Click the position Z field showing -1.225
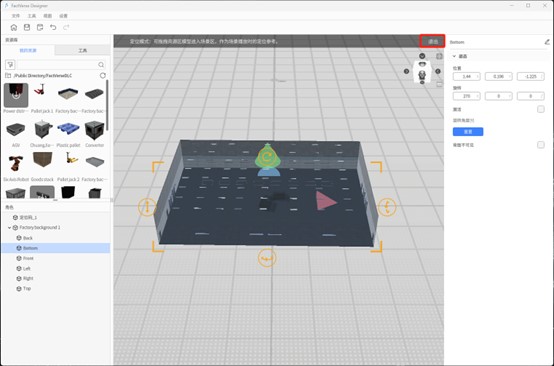 531,76
